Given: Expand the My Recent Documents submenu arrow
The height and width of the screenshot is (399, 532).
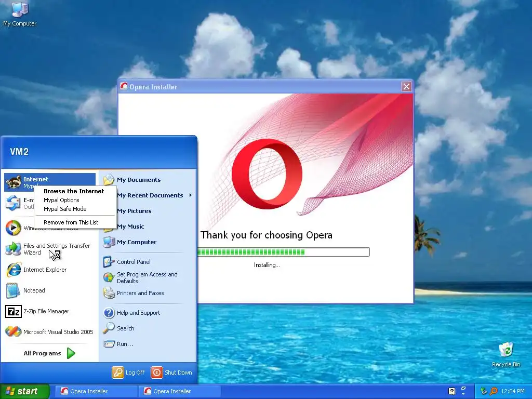Looking at the screenshot, I should point(191,195).
